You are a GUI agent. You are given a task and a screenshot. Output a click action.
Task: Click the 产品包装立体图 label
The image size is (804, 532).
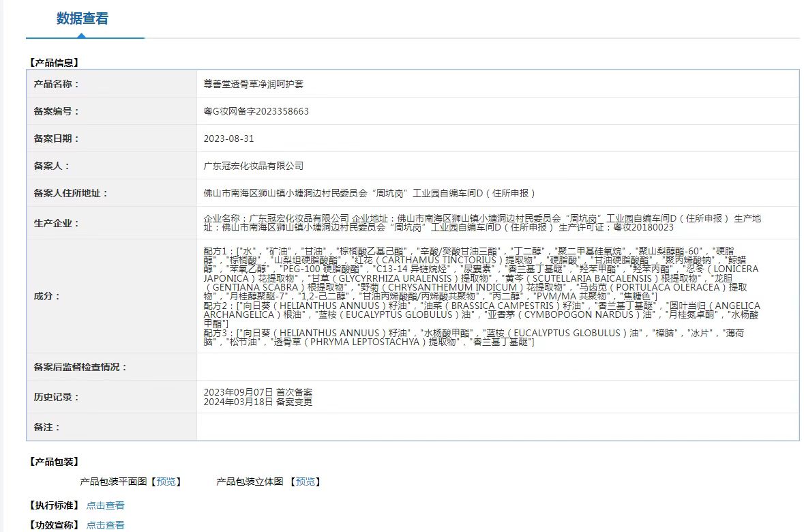click(x=250, y=482)
